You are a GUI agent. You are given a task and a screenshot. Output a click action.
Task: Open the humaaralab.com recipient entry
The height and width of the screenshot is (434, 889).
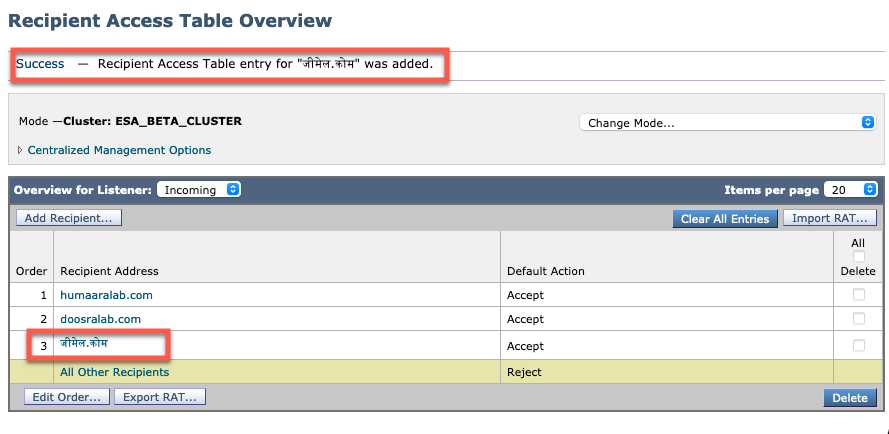tap(106, 295)
